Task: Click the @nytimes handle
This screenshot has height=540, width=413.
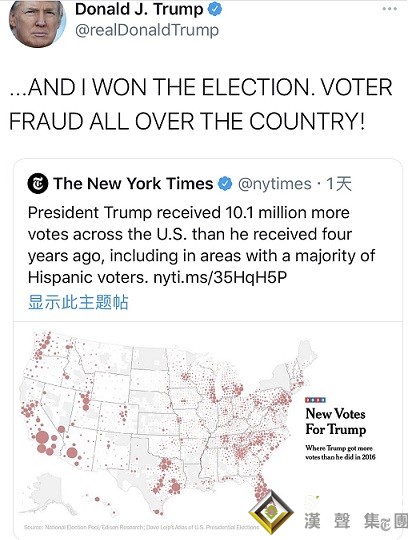Action: coord(275,184)
